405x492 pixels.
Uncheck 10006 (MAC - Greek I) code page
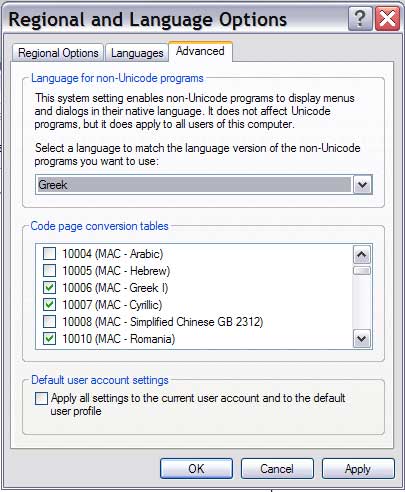point(49,288)
